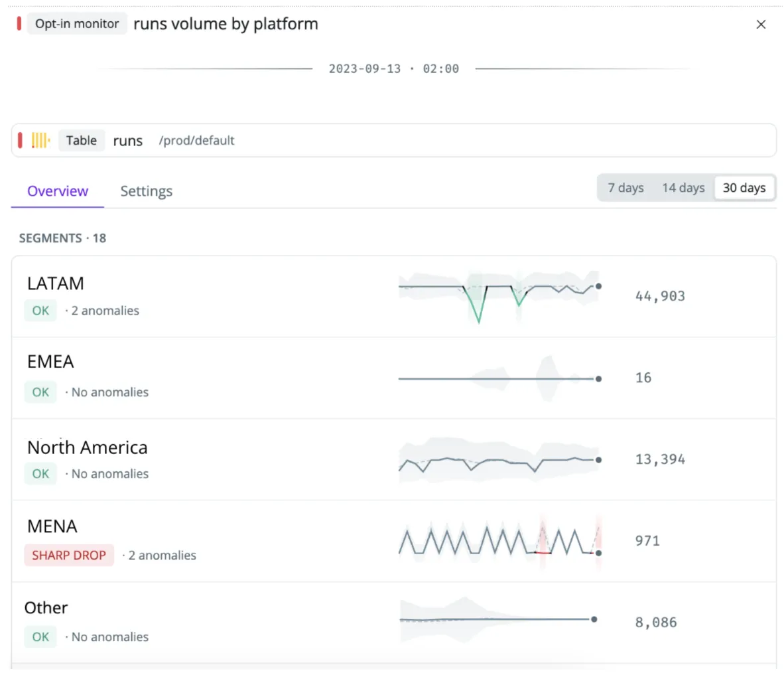Click the Opt-in monitor badge
Viewport: 784px width, 673px height.
coord(77,23)
